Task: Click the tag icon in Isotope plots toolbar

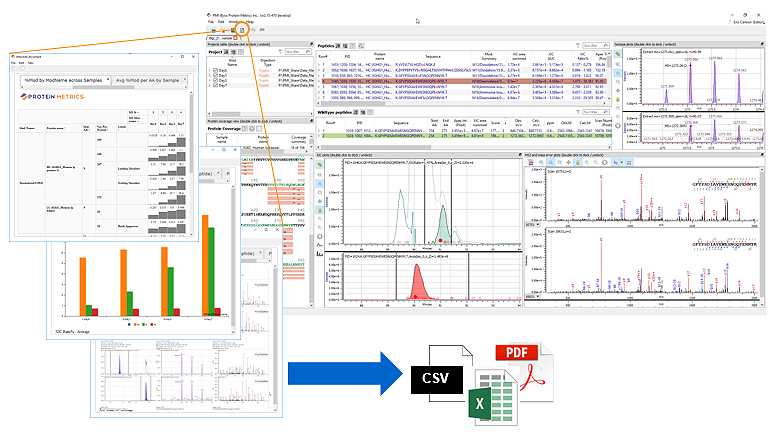Action: [x=618, y=54]
